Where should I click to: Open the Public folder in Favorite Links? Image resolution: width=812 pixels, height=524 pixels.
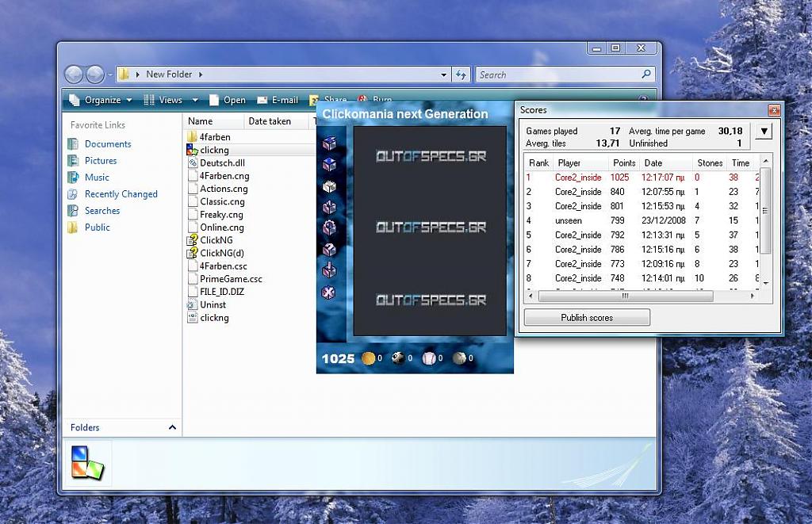(x=89, y=227)
